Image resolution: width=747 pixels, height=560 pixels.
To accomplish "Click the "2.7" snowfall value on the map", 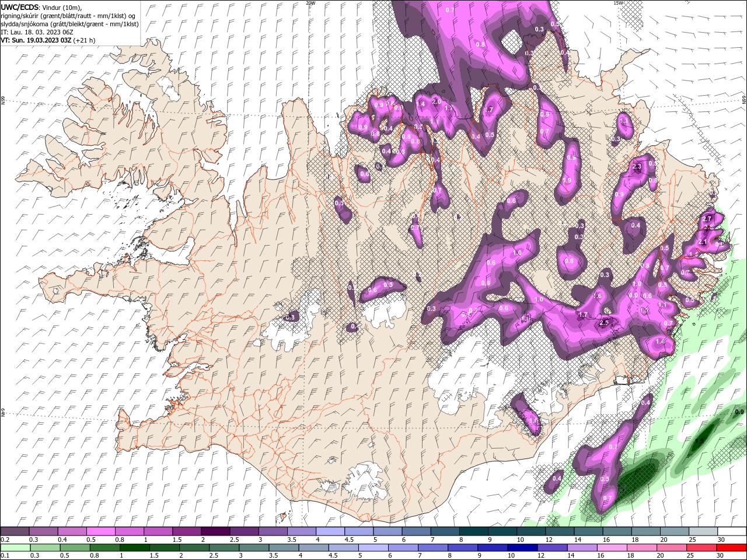I will (708, 218).
